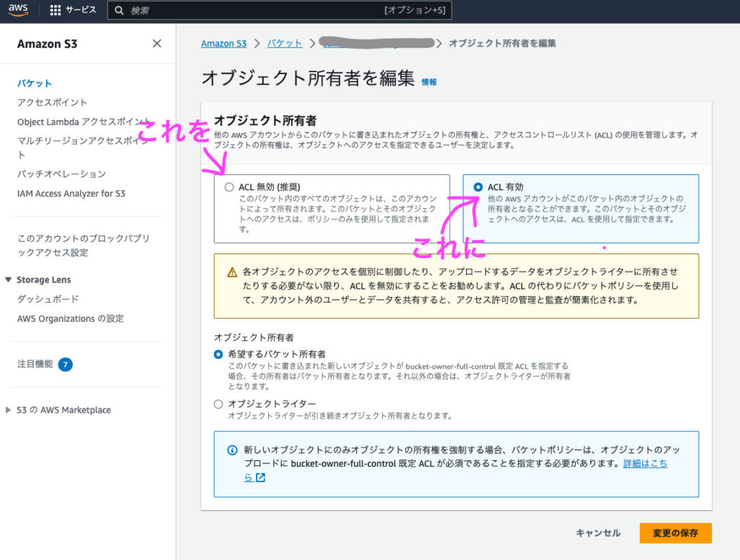Click the info circle icon
The height and width of the screenshot is (560, 740).
point(232,450)
